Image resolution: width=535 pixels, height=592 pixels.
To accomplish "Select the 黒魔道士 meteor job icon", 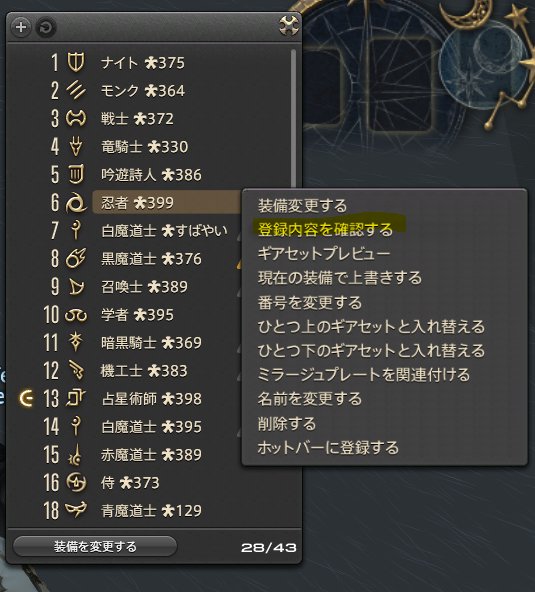I will (x=76, y=258).
